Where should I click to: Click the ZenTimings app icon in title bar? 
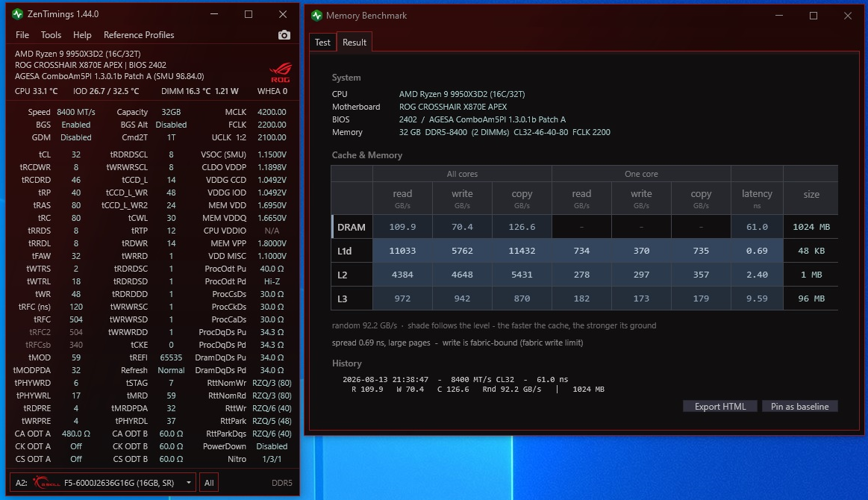pos(17,14)
